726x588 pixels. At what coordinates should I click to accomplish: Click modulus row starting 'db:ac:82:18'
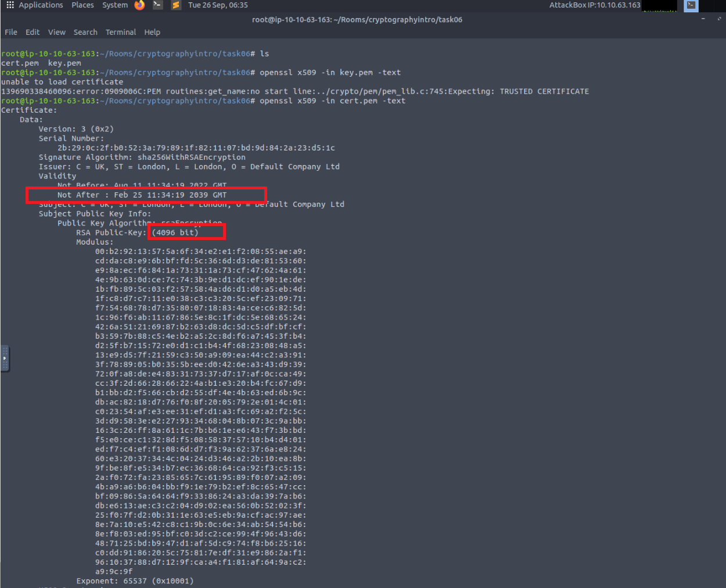(201, 402)
